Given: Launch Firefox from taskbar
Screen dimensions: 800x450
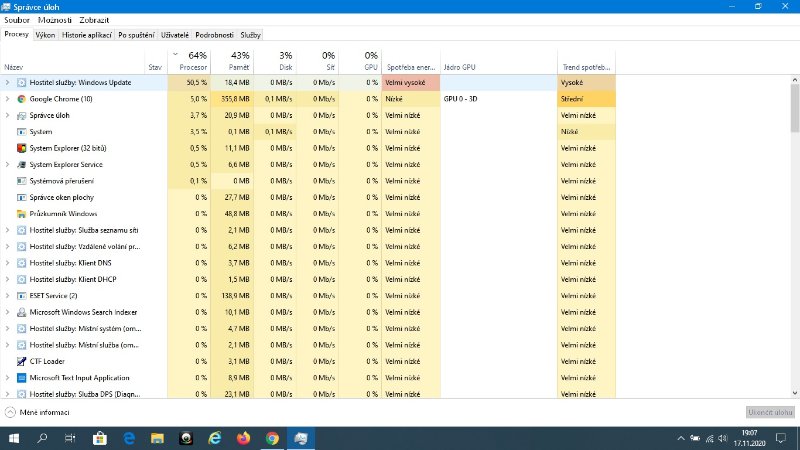Looking at the screenshot, I should (243, 438).
